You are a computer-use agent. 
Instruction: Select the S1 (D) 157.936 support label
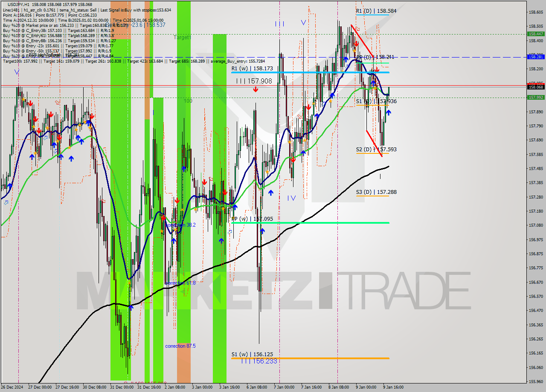pyautogui.click(x=376, y=101)
